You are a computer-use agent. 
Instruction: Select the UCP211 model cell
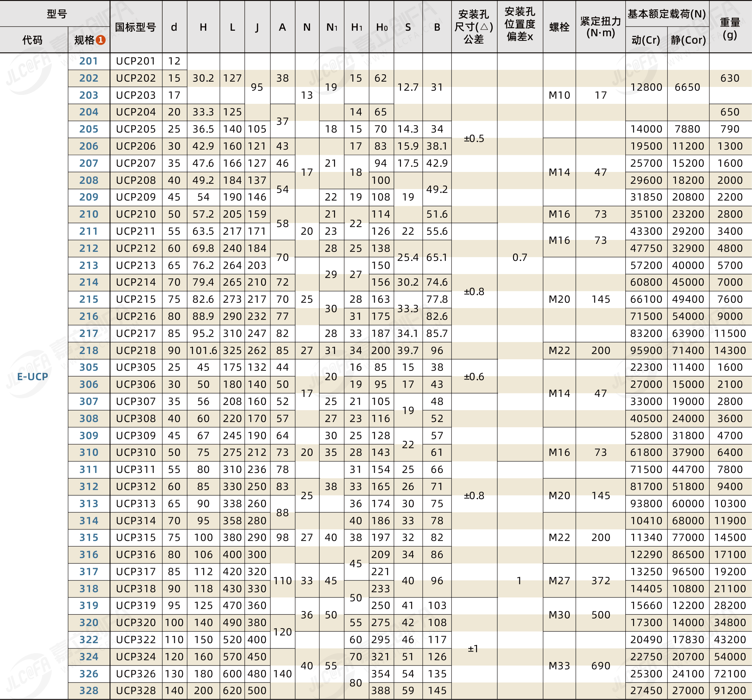pyautogui.click(x=136, y=231)
